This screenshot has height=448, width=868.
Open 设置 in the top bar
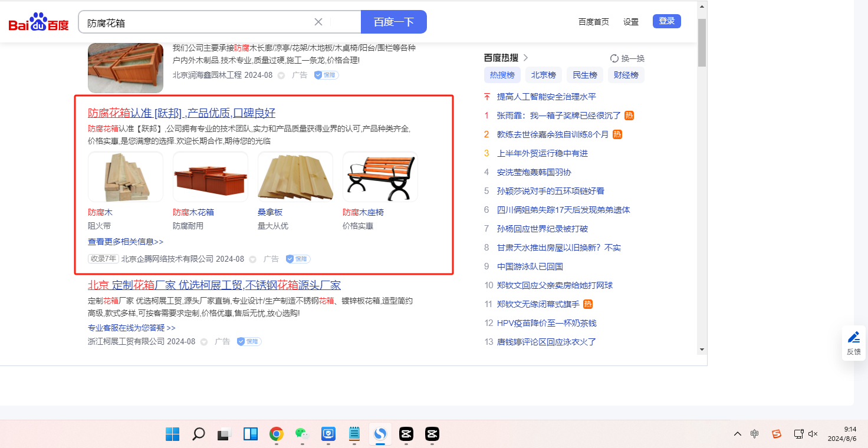point(631,22)
